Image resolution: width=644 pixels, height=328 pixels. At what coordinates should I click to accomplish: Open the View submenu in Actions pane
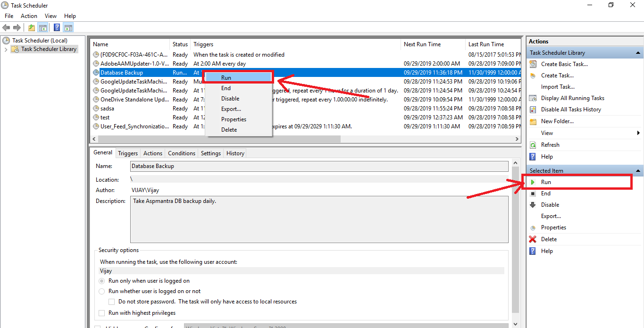[546, 133]
